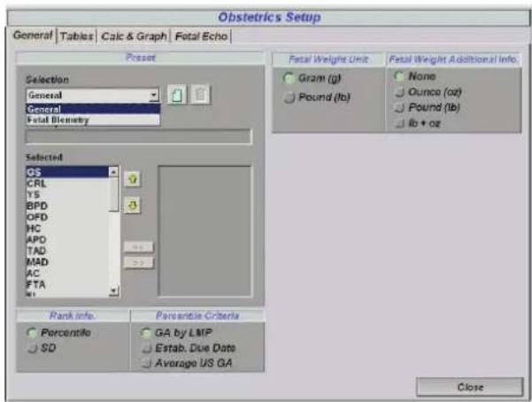
Task: Select YS in the measurement list
Action: pyautogui.click(x=67, y=195)
